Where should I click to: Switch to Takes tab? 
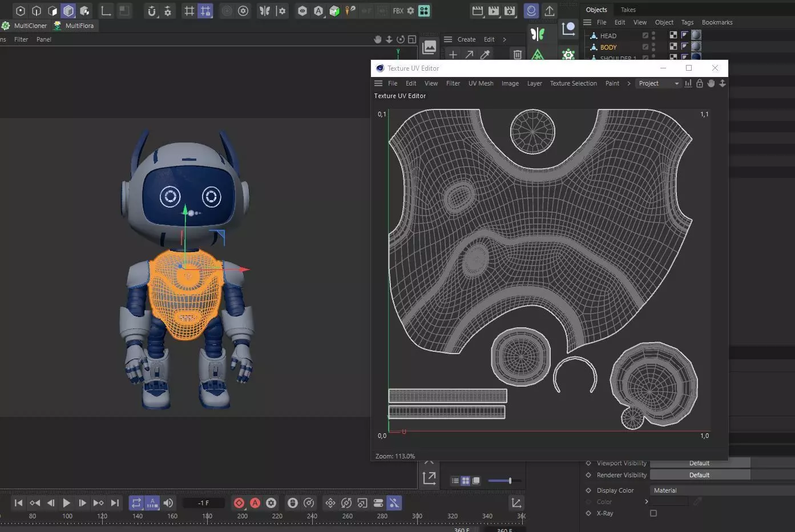coord(628,10)
